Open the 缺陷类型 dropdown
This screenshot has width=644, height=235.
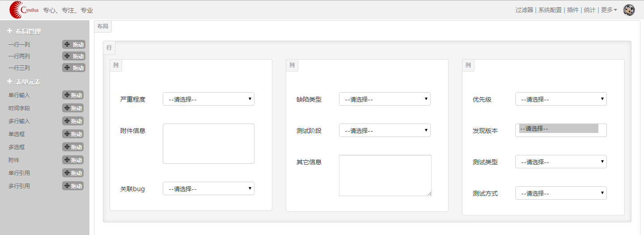385,99
